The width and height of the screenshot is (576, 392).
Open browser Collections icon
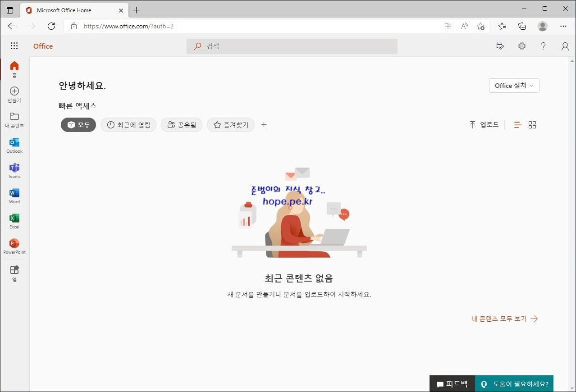522,26
